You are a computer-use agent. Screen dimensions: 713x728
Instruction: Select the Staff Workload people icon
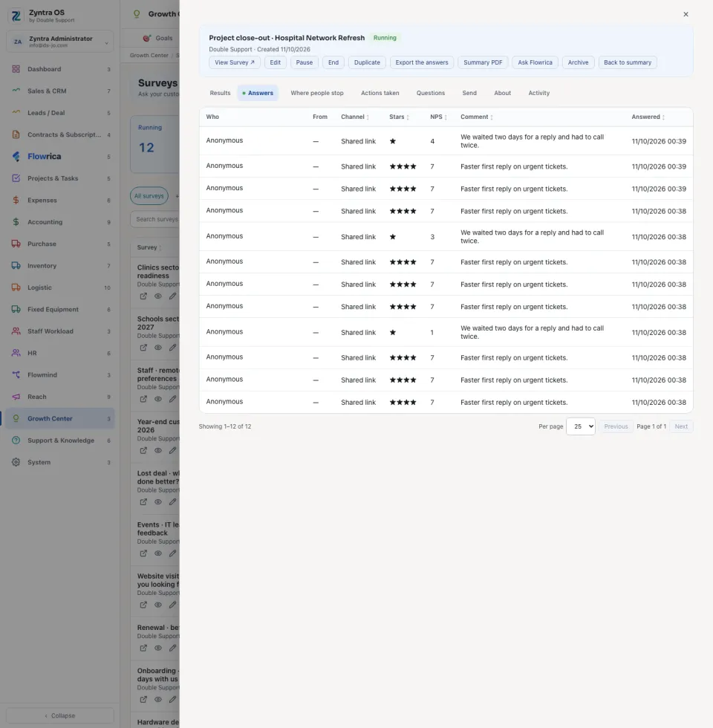click(x=16, y=331)
